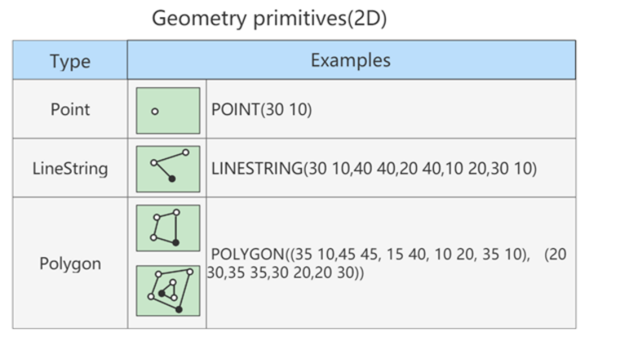
Task: Select the Point type cell
Action: 70,109
